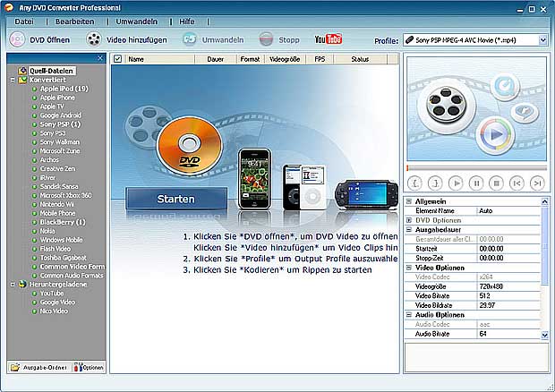Image resolution: width=555 pixels, height=392 pixels.
Task: Jump to previous frame in preview
Action: 517,183
